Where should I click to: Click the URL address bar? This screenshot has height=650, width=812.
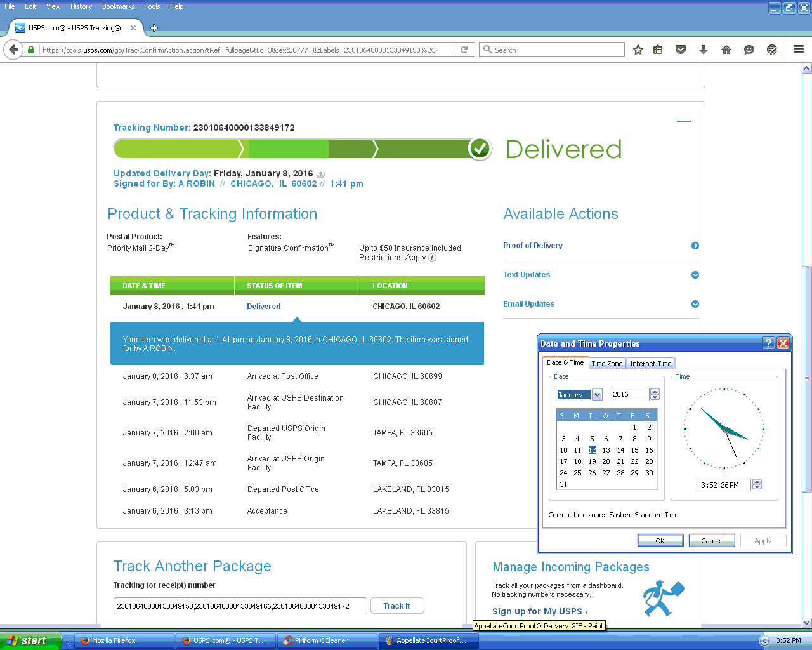pyautogui.click(x=246, y=50)
